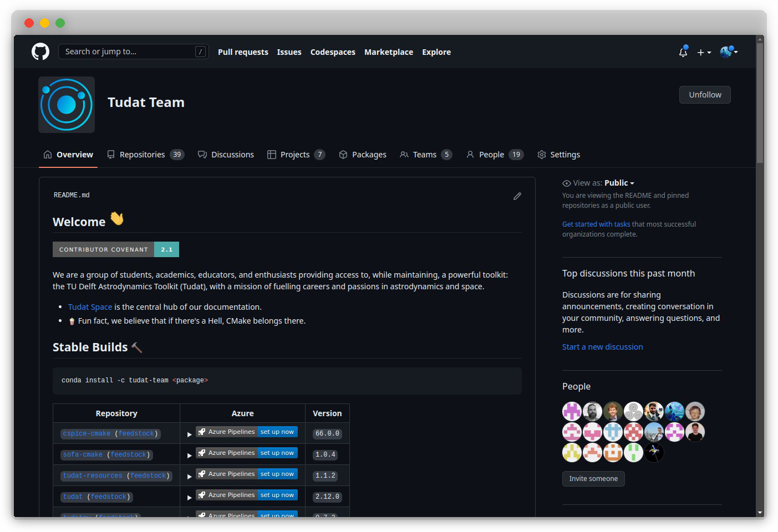Open the sofa-cmake repository link
Image resolution: width=778 pixels, height=532 pixels.
pyautogui.click(x=83, y=455)
